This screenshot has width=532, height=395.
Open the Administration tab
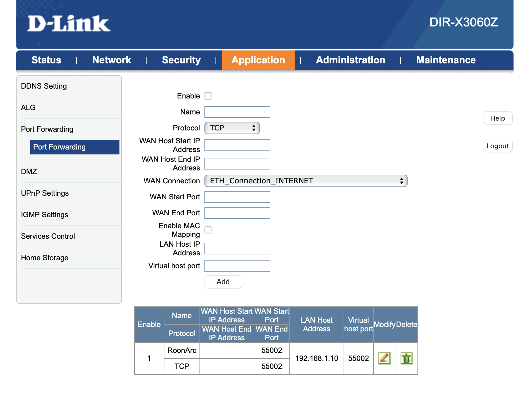tap(350, 60)
